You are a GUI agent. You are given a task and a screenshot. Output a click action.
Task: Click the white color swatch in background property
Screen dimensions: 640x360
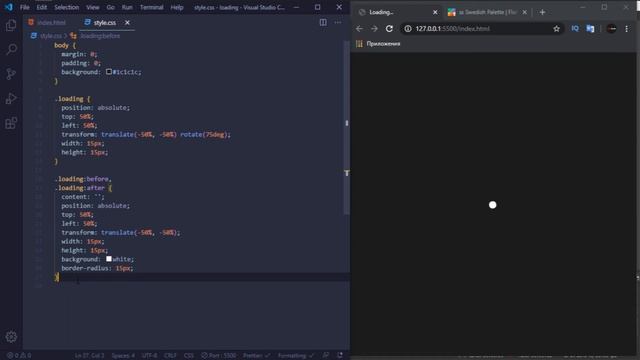(109, 259)
